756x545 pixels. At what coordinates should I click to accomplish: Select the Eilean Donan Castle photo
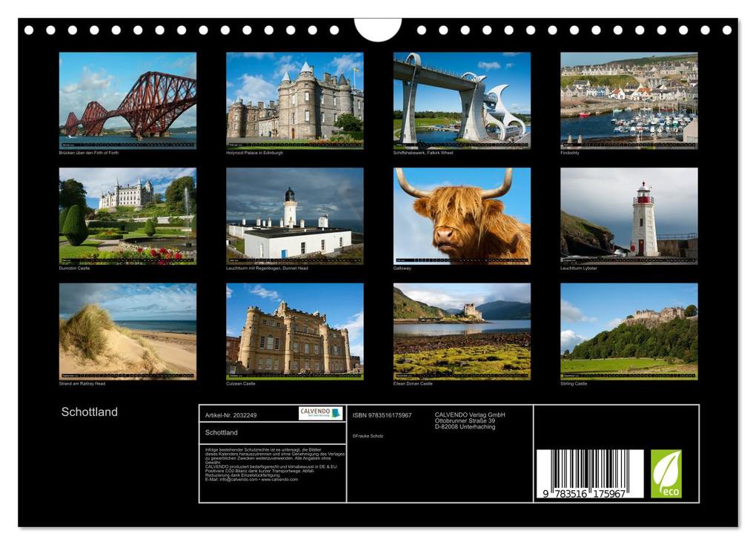tap(457, 334)
